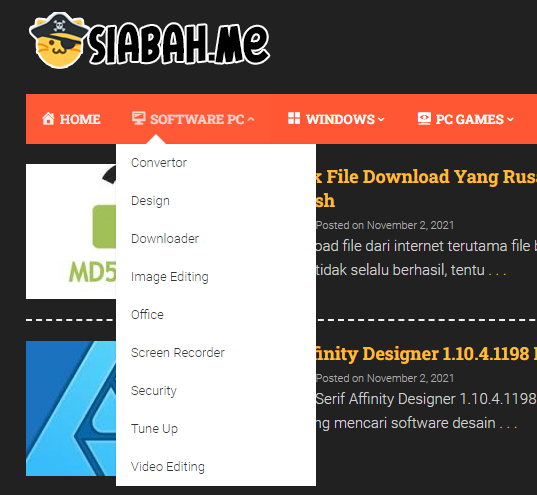Click the monitor icon beside Software PC
The image size is (537, 495).
tap(139, 118)
